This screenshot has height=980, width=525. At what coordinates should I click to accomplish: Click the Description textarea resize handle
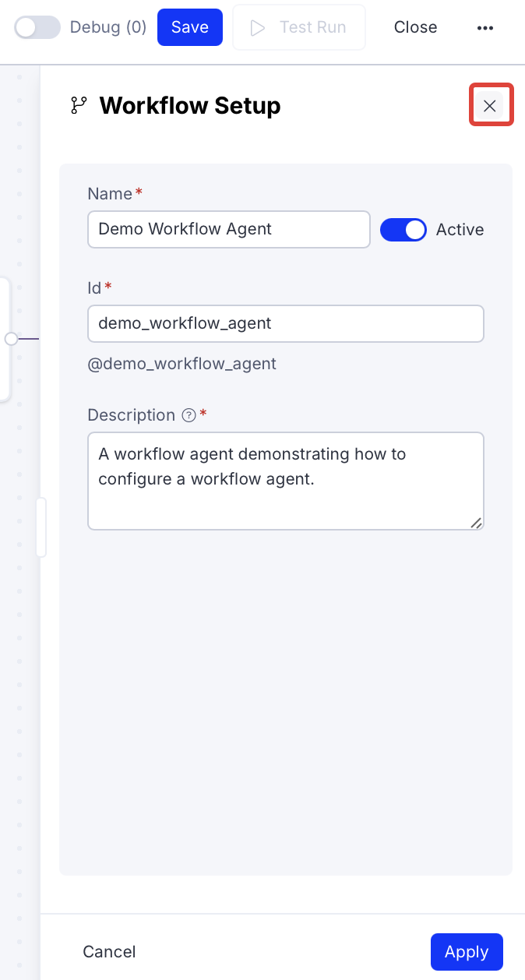[476, 523]
